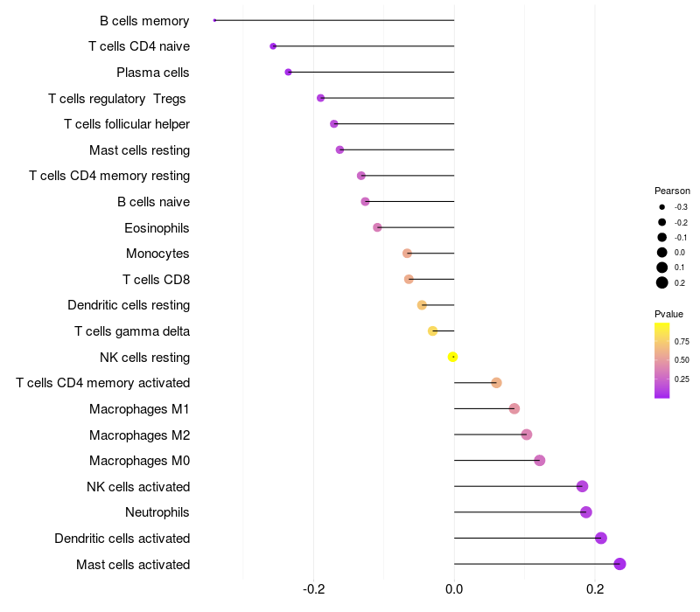This screenshot has height=612, width=700.
Task: Click the Mast cells activated purple dot
Action: pyautogui.click(x=619, y=564)
